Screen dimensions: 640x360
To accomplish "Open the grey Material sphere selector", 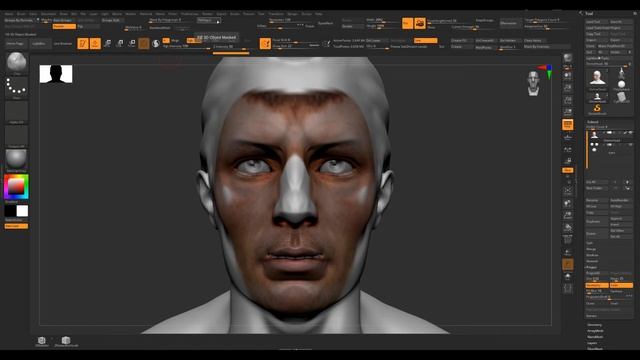I will 16,160.
